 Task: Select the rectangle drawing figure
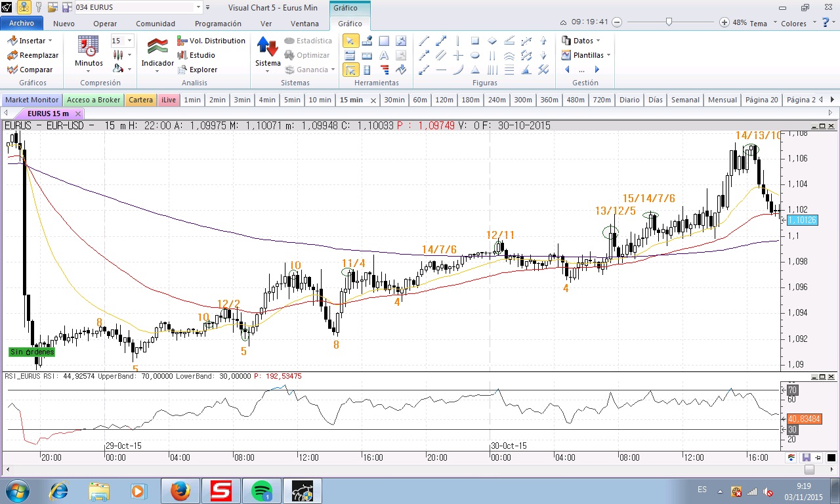coord(475,41)
